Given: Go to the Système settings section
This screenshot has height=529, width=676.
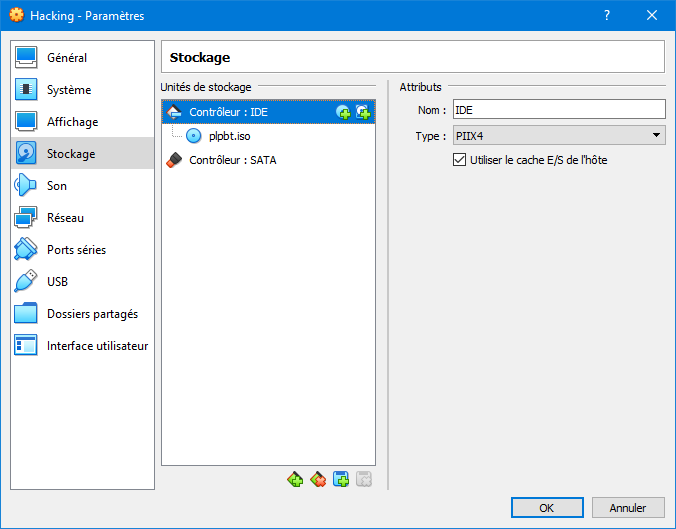Looking at the screenshot, I should point(68,90).
